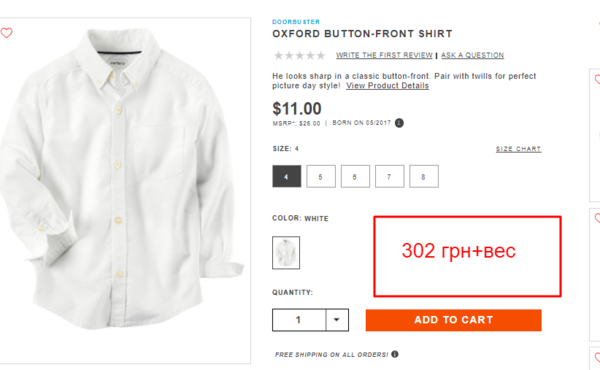600x370 pixels.
Task: Click the info icon next to Born On date
Action: 399,123
